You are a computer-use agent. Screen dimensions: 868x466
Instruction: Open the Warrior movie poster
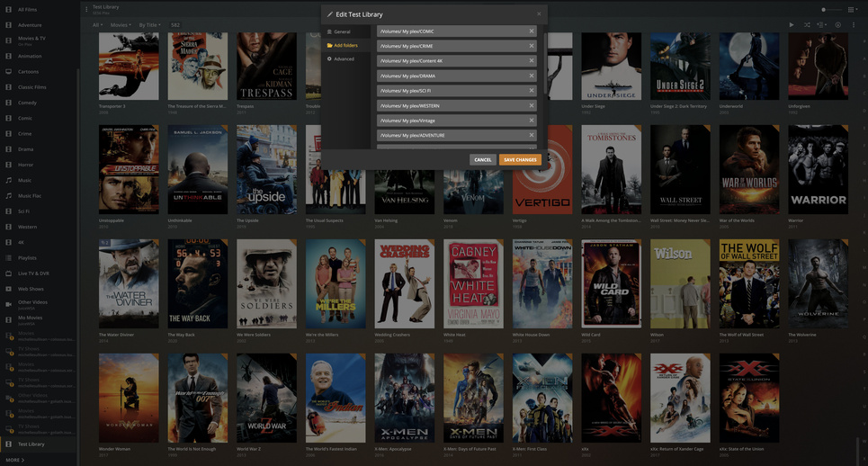pos(818,169)
